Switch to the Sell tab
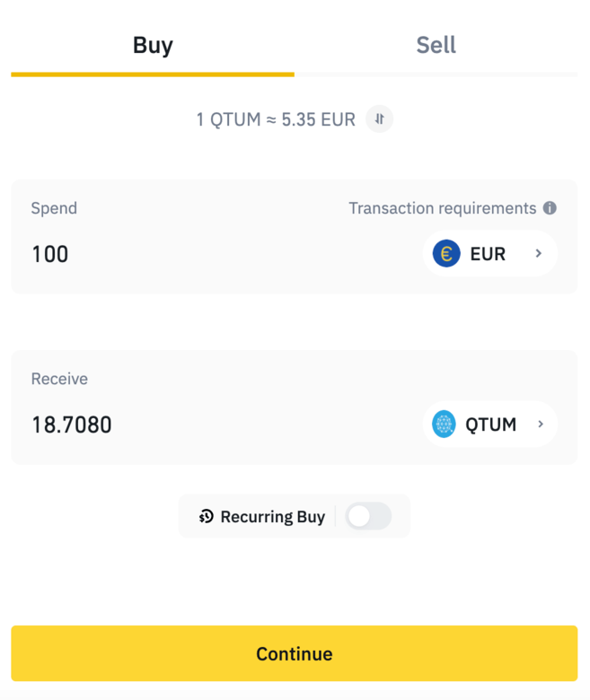Image resolution: width=590 pixels, height=700 pixels. (436, 45)
